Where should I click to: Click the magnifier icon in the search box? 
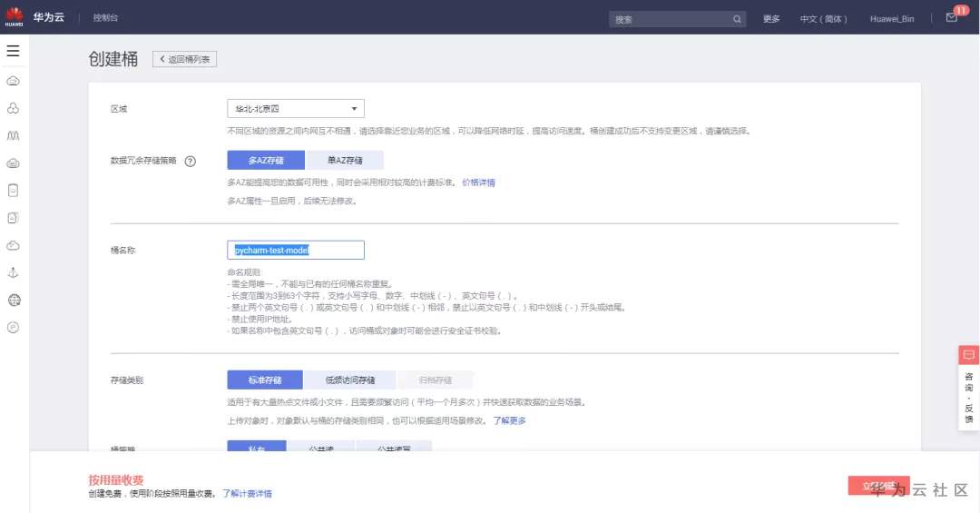737,19
